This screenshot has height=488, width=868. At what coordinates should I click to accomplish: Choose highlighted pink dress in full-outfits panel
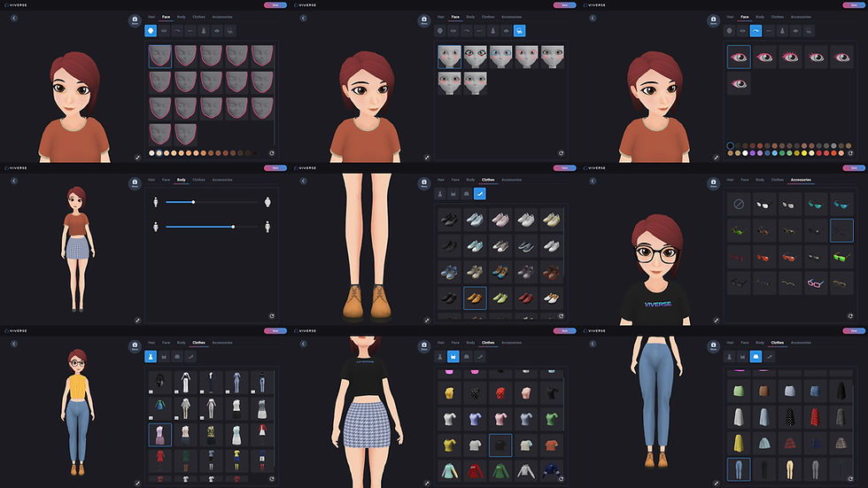(160, 435)
